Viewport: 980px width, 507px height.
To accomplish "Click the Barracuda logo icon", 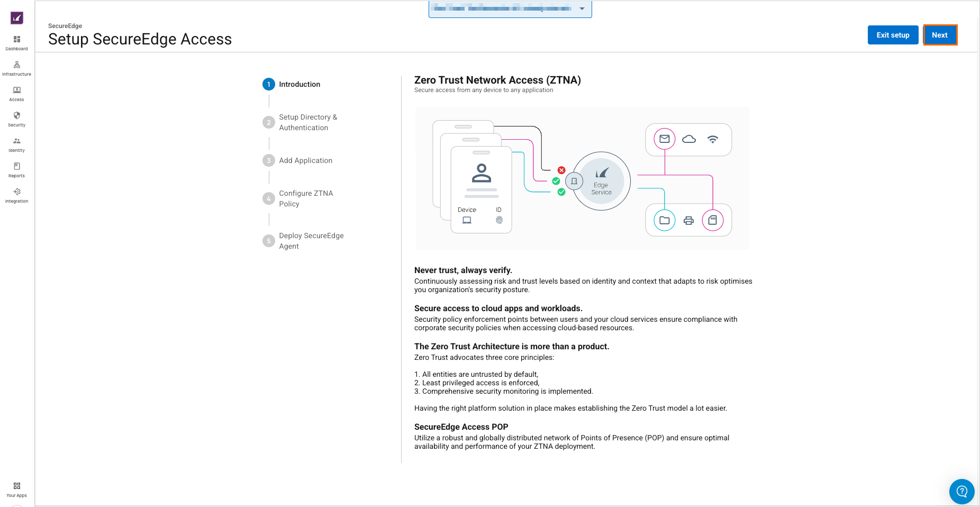I will click(x=17, y=18).
